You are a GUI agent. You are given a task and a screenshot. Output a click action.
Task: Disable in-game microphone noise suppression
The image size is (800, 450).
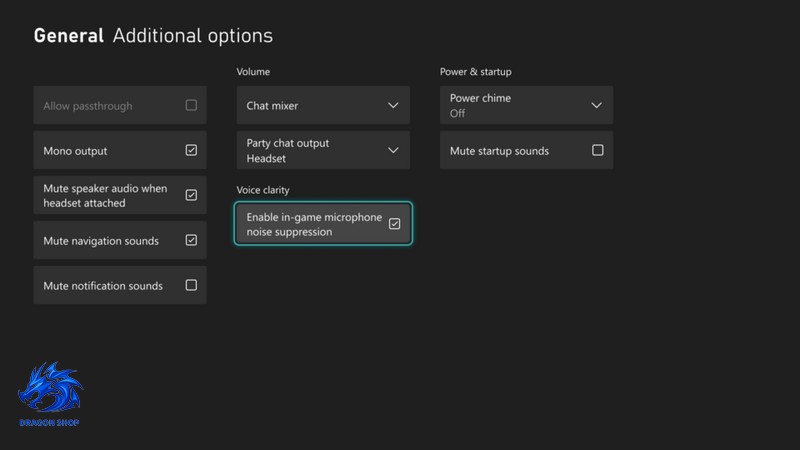[394, 223]
